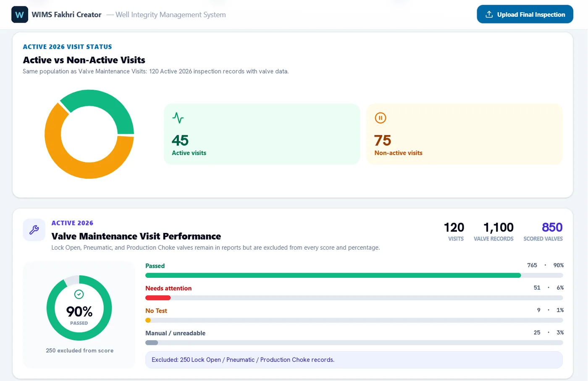588x381 pixels.
Task: Click the Upload Final Inspection button
Action: coord(525,14)
